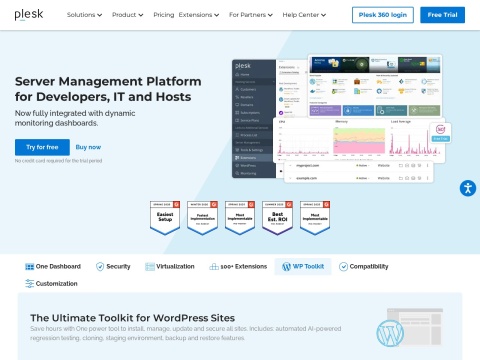Switch to Security tab

pyautogui.click(x=113, y=267)
